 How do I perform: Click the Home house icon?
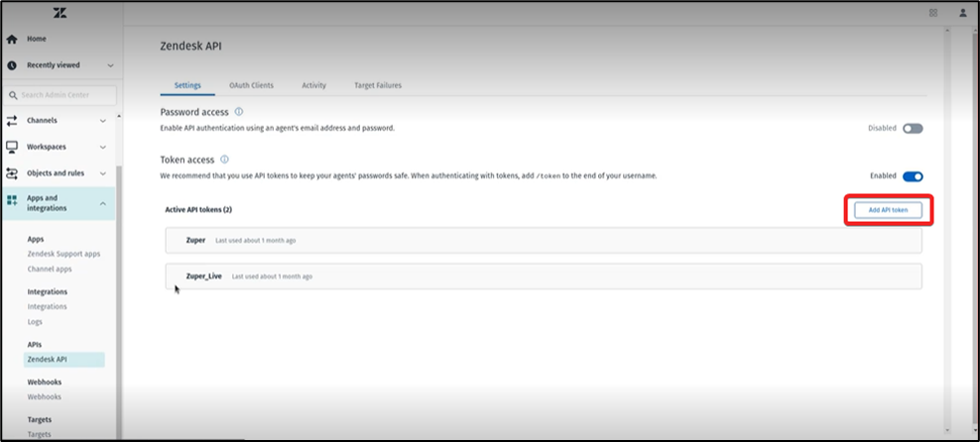pyautogui.click(x=11, y=39)
